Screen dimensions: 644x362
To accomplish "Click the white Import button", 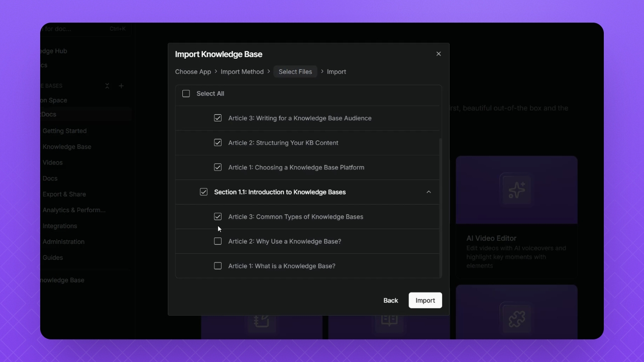I will (x=425, y=300).
